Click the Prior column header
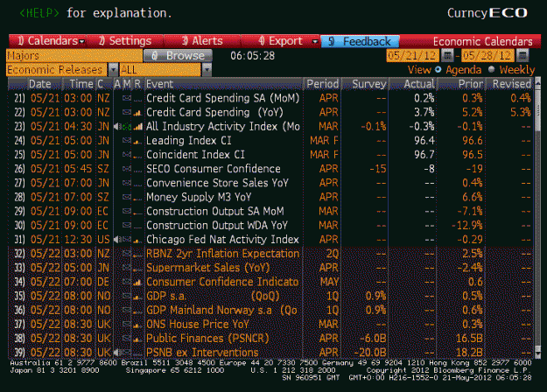This screenshot has width=547, height=392. 461,84
